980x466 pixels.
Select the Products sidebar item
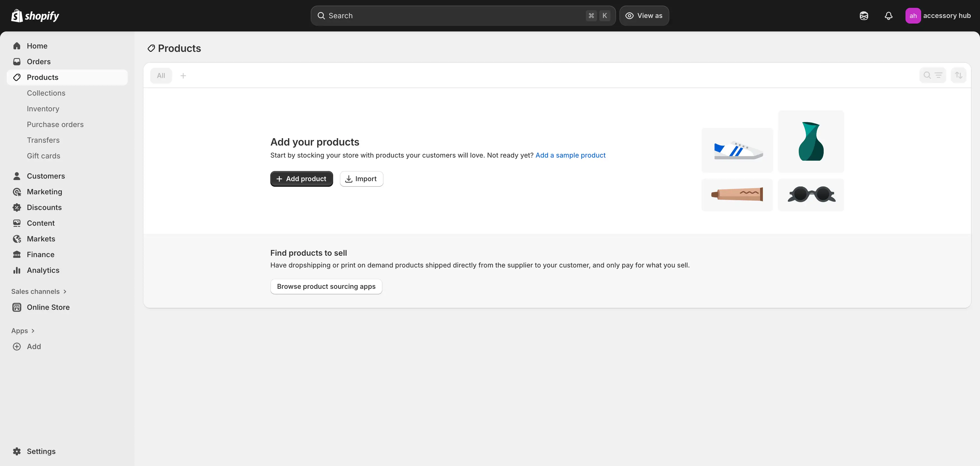click(42, 77)
